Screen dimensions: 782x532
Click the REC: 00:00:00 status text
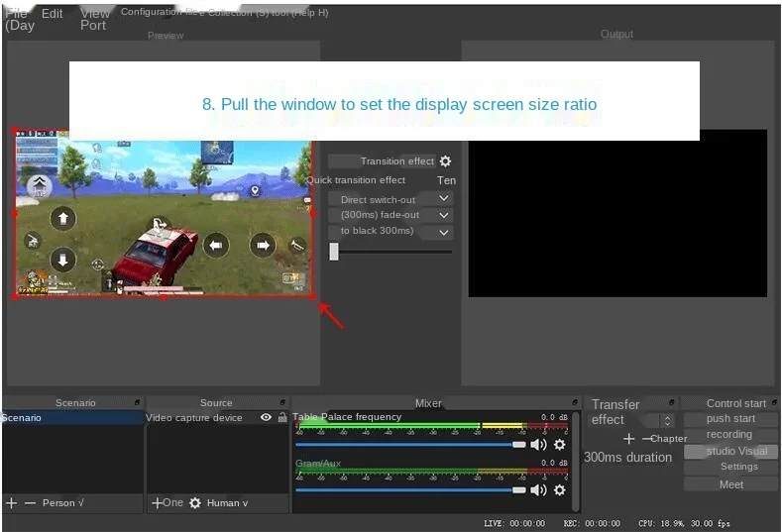coord(592,523)
